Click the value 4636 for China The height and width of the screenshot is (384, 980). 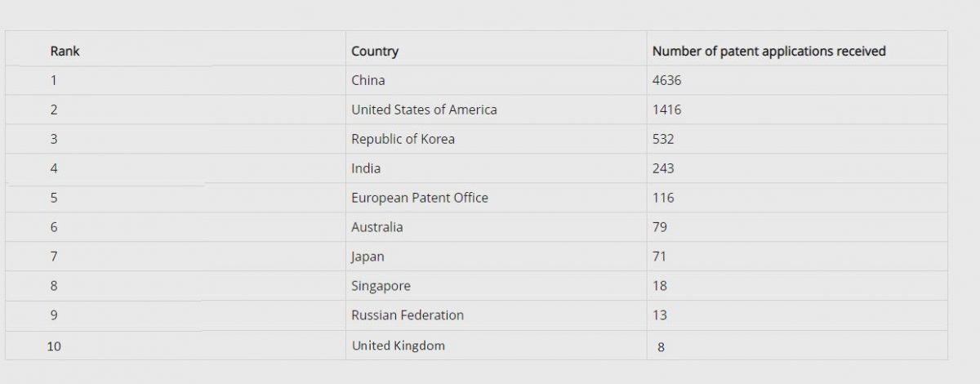(x=666, y=80)
